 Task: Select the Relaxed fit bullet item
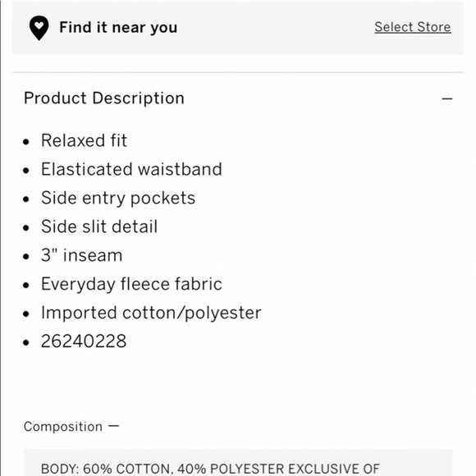[x=84, y=140]
